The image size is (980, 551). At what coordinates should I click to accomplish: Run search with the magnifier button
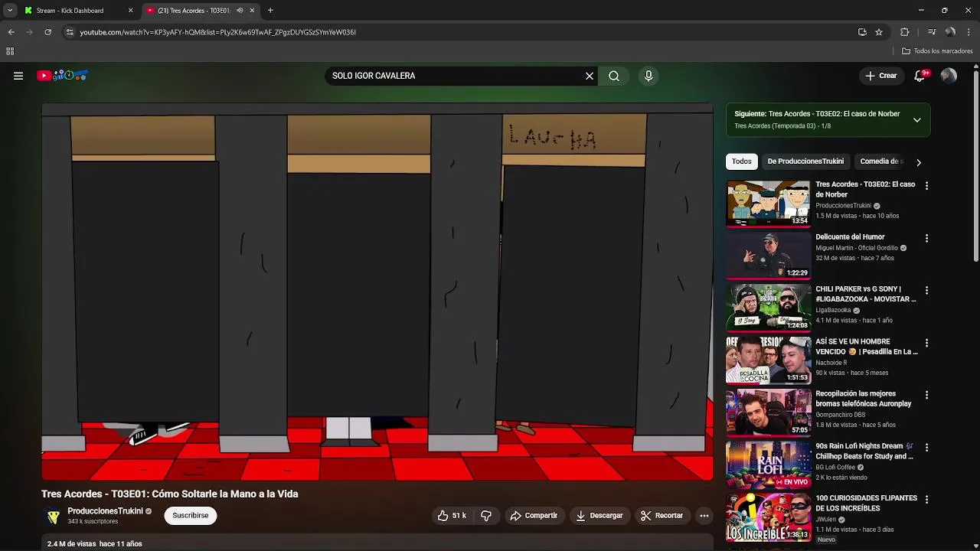(x=614, y=76)
